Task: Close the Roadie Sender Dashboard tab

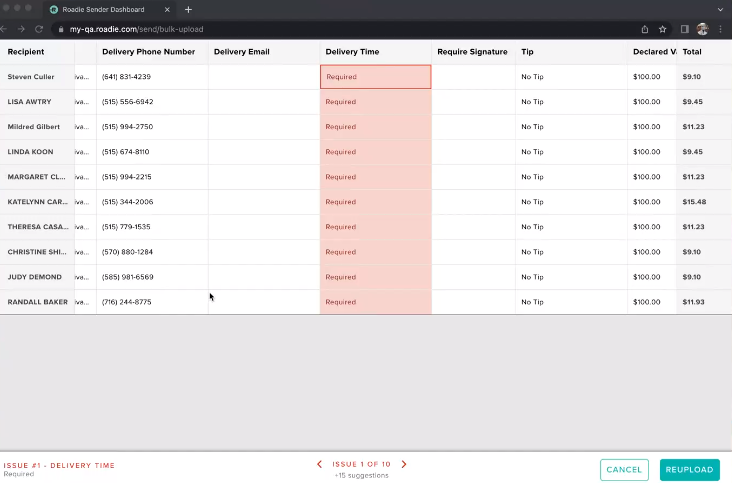Action: click(167, 9)
